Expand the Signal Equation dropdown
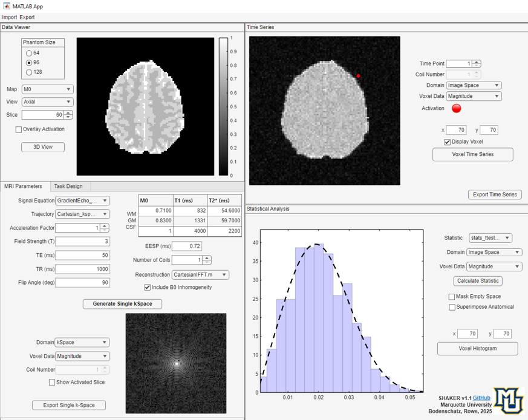Screen dimensions: 528x420 click(x=82, y=201)
